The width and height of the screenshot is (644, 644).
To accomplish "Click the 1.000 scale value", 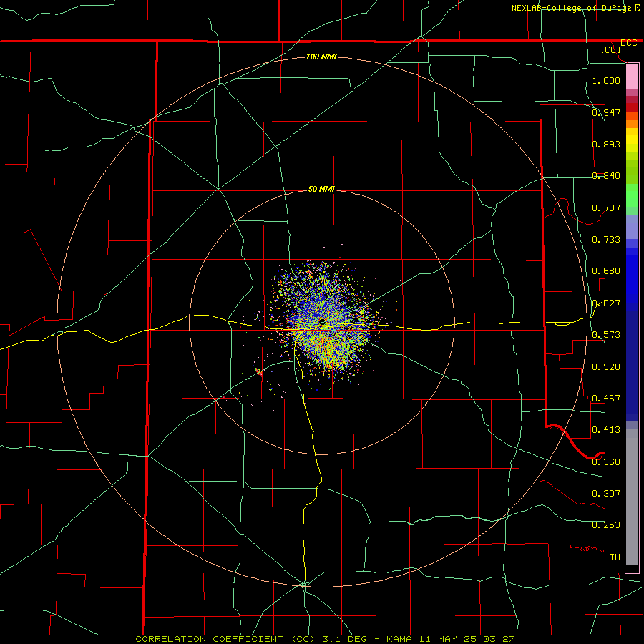I will 606,80.
